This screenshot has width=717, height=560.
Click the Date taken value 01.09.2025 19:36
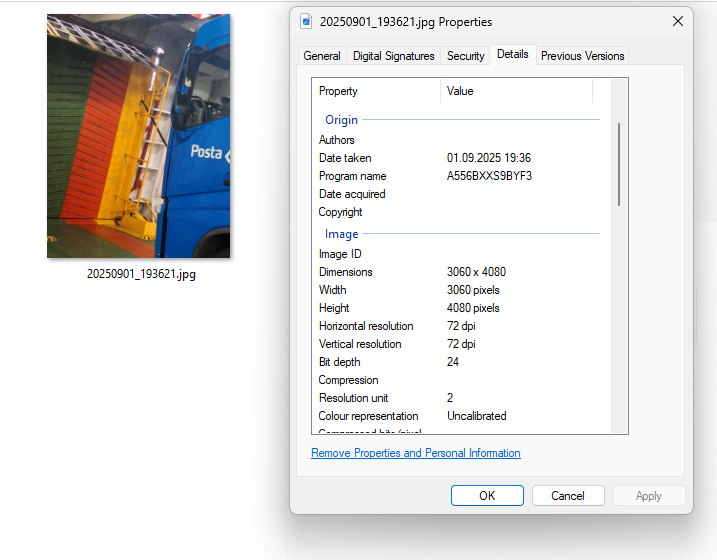pos(488,158)
